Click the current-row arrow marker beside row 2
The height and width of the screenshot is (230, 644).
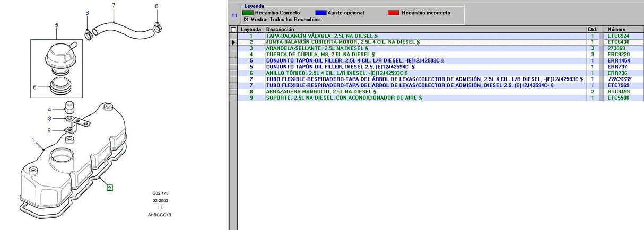[233, 41]
